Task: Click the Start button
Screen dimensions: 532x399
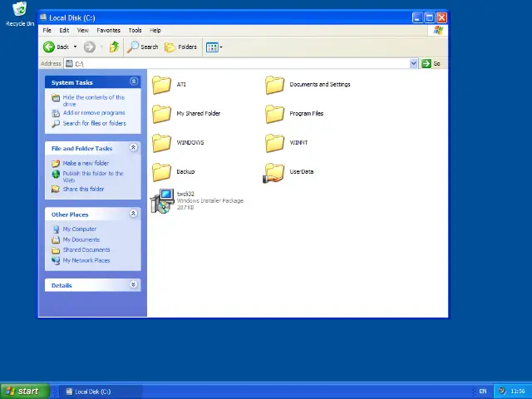Action: [x=25, y=392]
